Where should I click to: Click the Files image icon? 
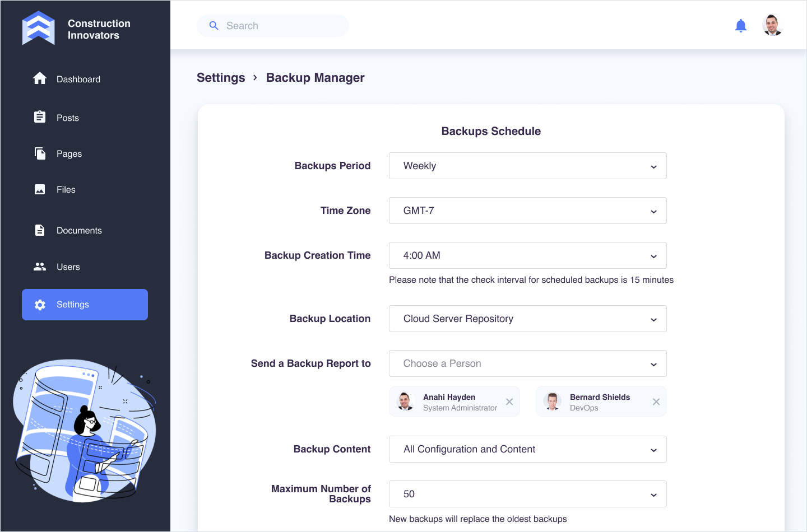[x=40, y=189]
